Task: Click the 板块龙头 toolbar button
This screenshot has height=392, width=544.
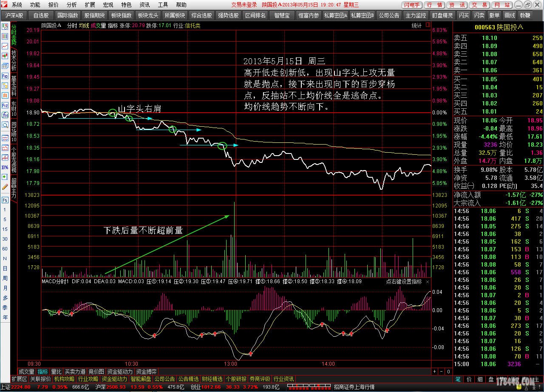Action: [x=148, y=15]
